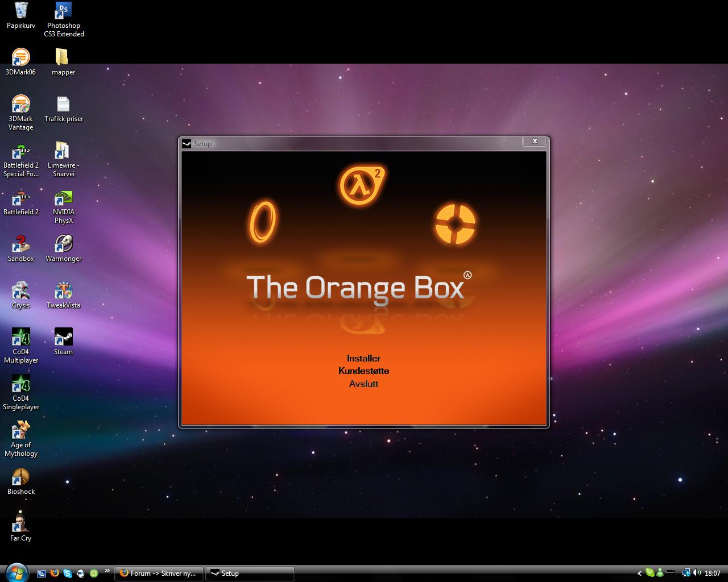Image resolution: width=728 pixels, height=582 pixels.
Task: Select the Sandbox desktop shortcut
Action: pos(20,248)
